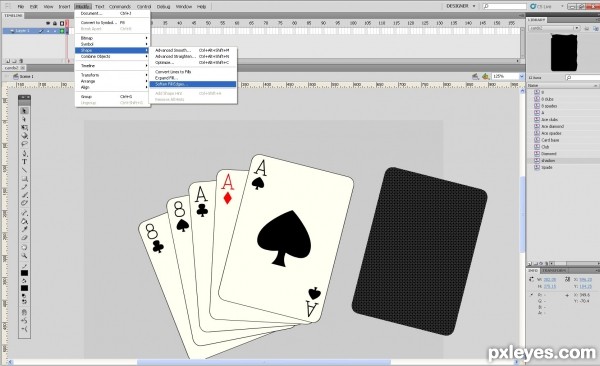The width and height of the screenshot is (600, 366).
Task: Choose Convert Lines to Fills
Action: pos(193,72)
